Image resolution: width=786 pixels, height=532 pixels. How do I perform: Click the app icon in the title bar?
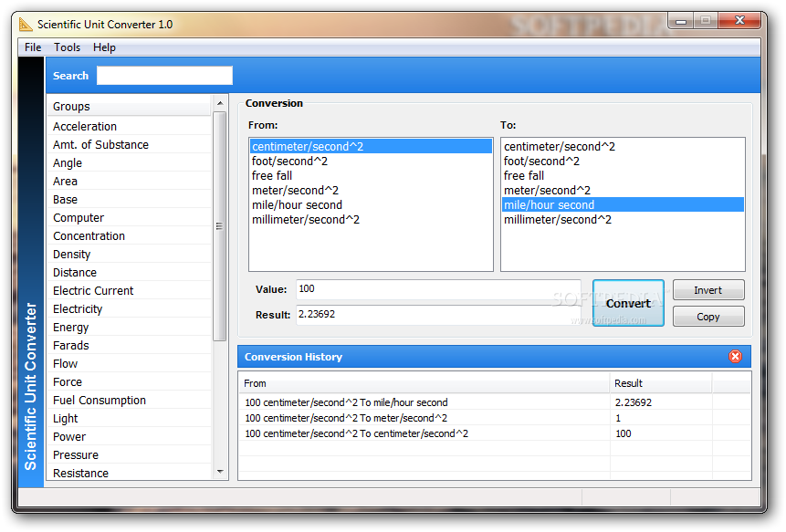click(x=26, y=24)
